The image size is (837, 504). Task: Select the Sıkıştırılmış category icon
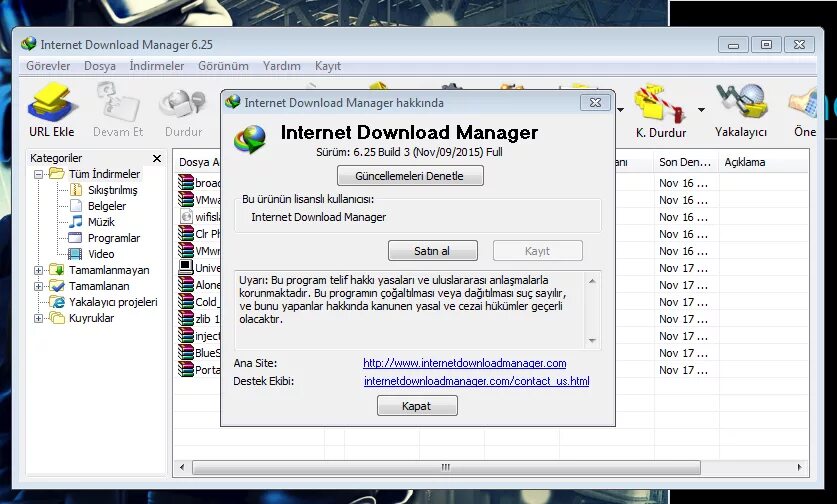pos(76,190)
